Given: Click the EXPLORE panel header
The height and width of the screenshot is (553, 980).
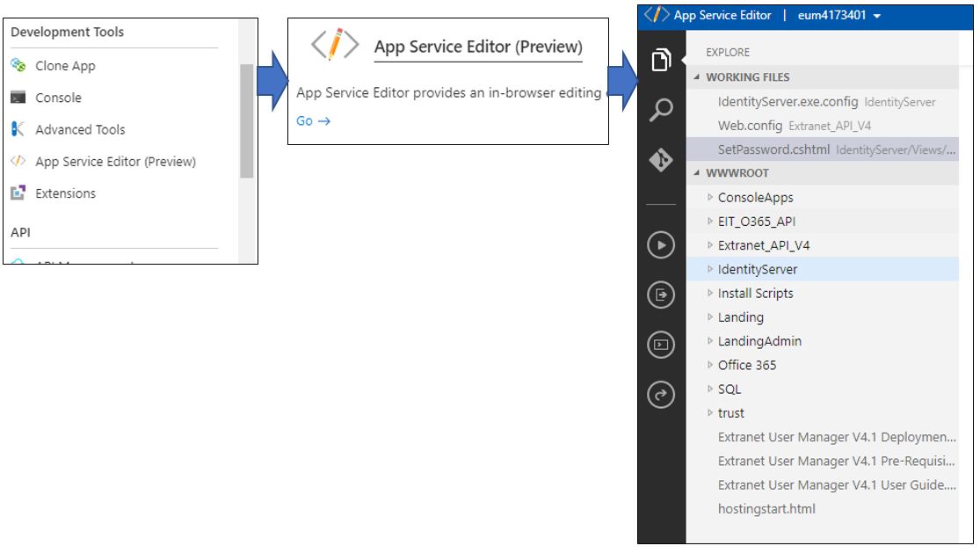Looking at the screenshot, I should [x=728, y=53].
